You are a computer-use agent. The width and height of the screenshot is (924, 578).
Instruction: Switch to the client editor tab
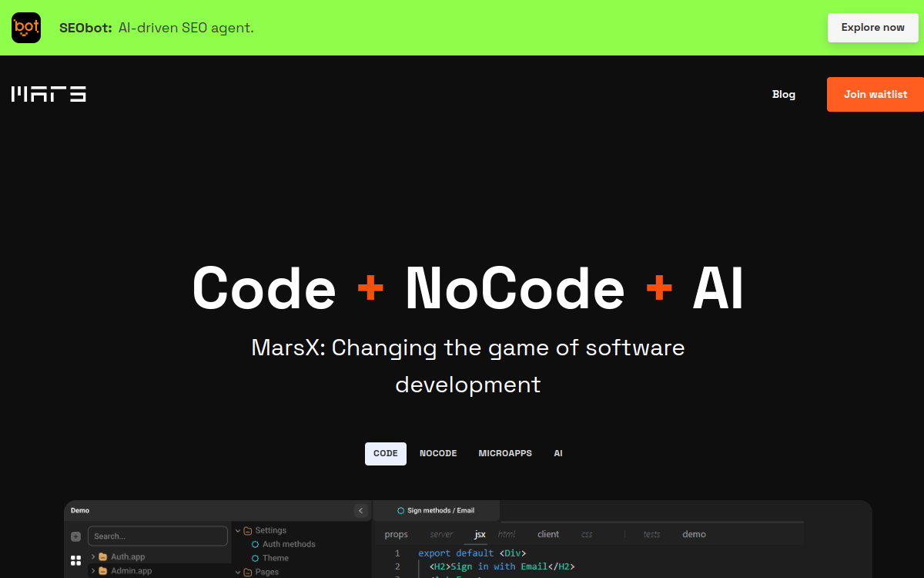click(x=548, y=534)
